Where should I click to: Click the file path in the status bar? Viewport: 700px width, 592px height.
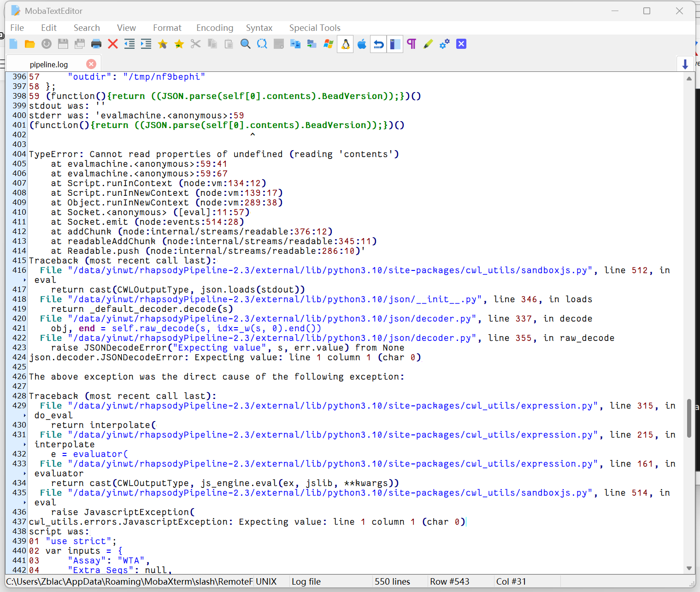point(129,581)
